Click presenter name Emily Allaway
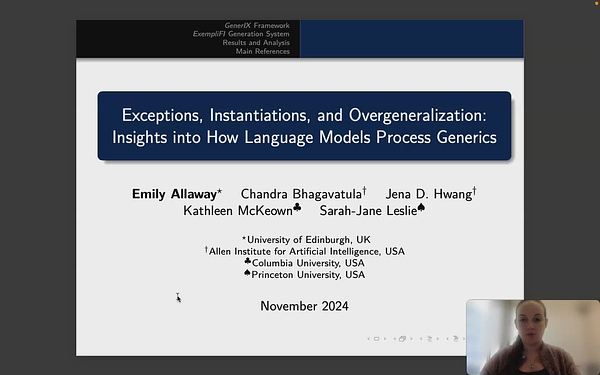The height and width of the screenshot is (375, 600). (x=174, y=194)
